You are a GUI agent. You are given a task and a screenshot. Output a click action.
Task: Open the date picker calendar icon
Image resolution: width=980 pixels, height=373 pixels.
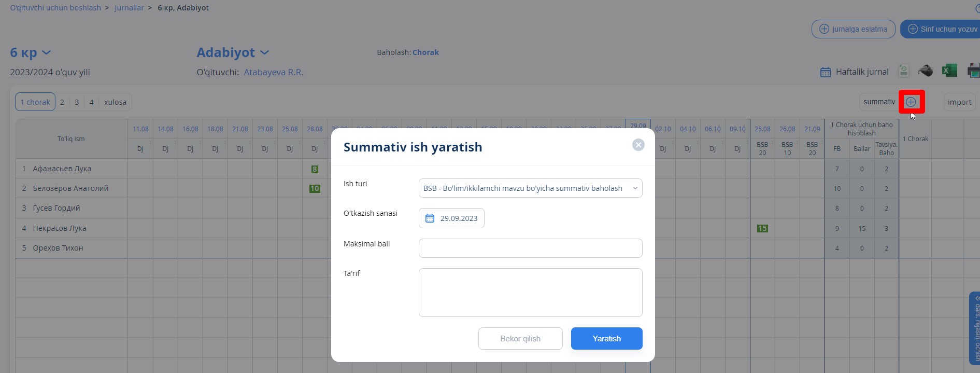[x=430, y=218]
